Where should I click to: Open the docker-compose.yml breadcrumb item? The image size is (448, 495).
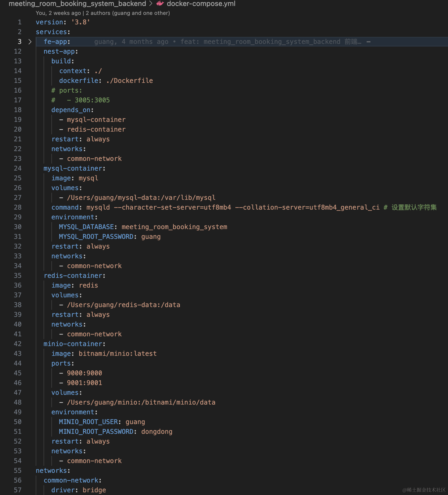201,4
